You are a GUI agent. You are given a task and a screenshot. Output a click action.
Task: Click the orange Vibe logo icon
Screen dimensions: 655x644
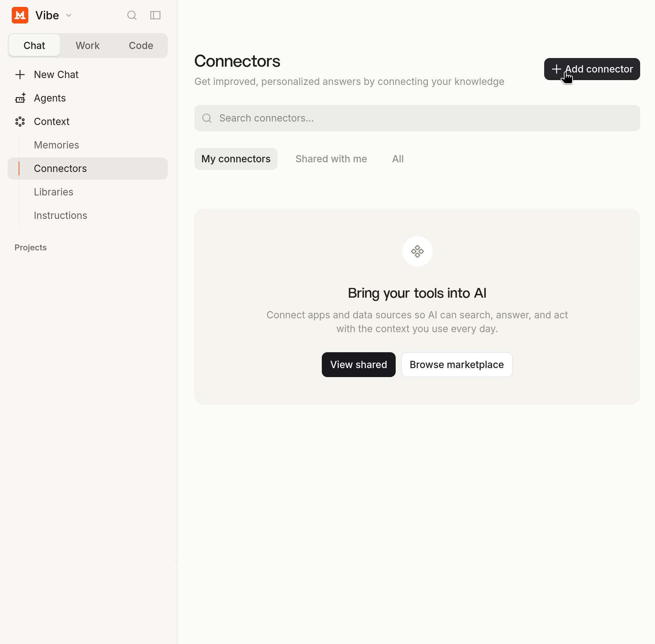tap(20, 15)
